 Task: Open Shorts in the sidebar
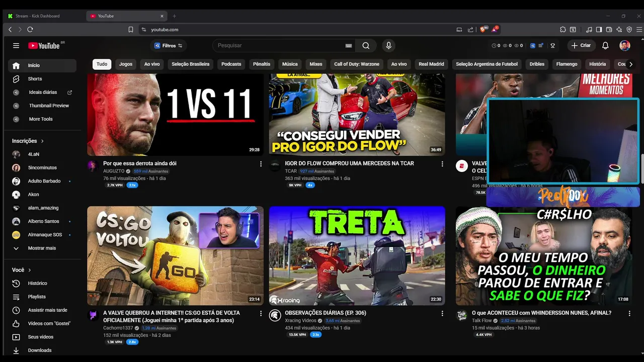[x=42, y=79]
